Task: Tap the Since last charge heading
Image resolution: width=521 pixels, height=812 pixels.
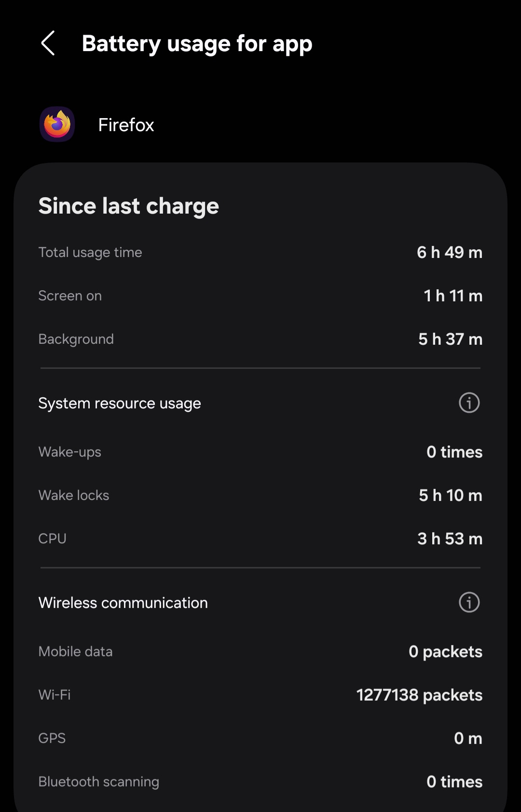Action: point(128,206)
